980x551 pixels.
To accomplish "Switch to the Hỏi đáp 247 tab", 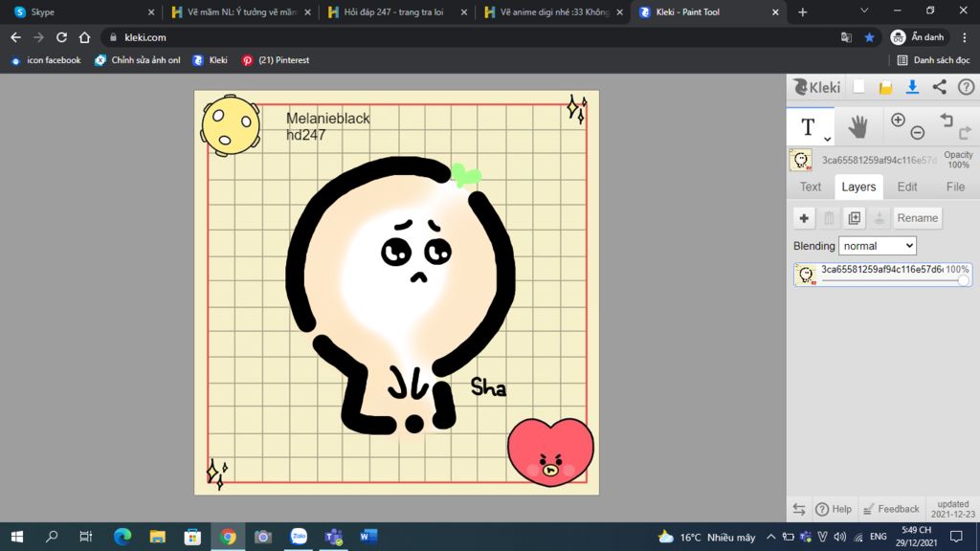I will click(396, 11).
